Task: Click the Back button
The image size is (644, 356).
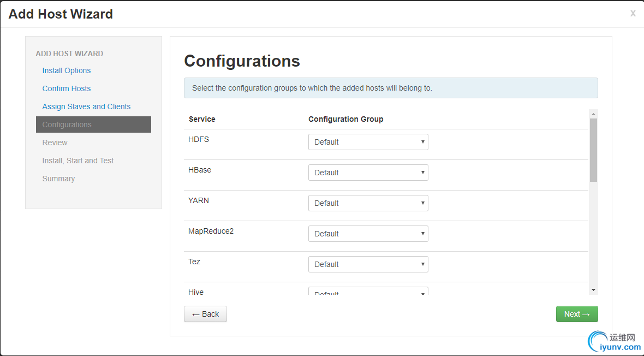Action: [x=205, y=314]
